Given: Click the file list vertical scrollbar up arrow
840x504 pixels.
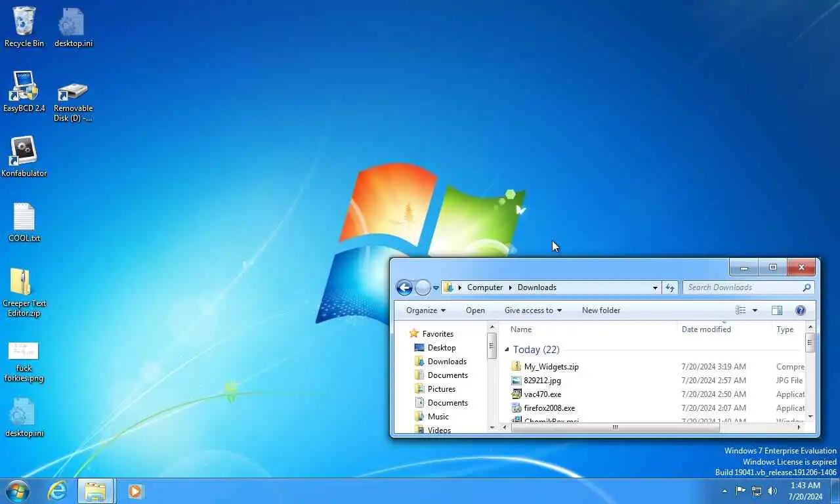Looking at the screenshot, I should pyautogui.click(x=810, y=327).
